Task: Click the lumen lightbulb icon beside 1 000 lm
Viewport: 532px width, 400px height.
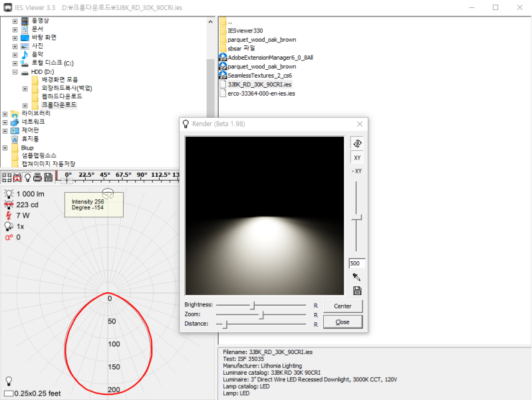Action: pos(9,194)
